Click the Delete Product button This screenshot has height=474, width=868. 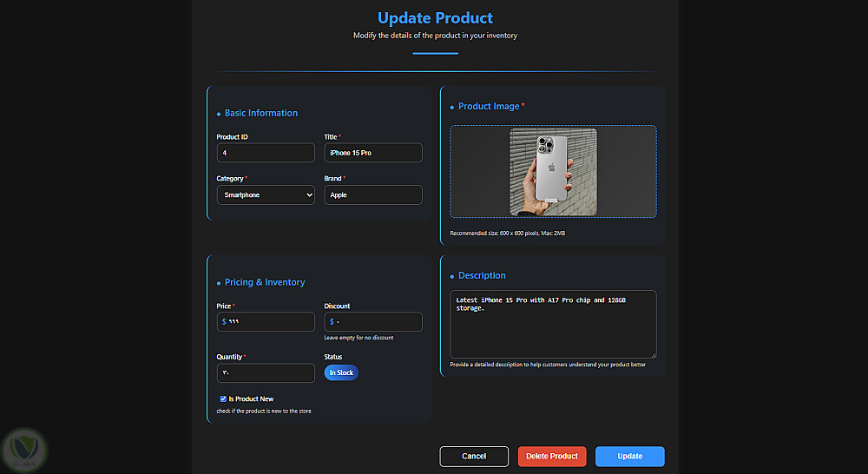coord(552,457)
